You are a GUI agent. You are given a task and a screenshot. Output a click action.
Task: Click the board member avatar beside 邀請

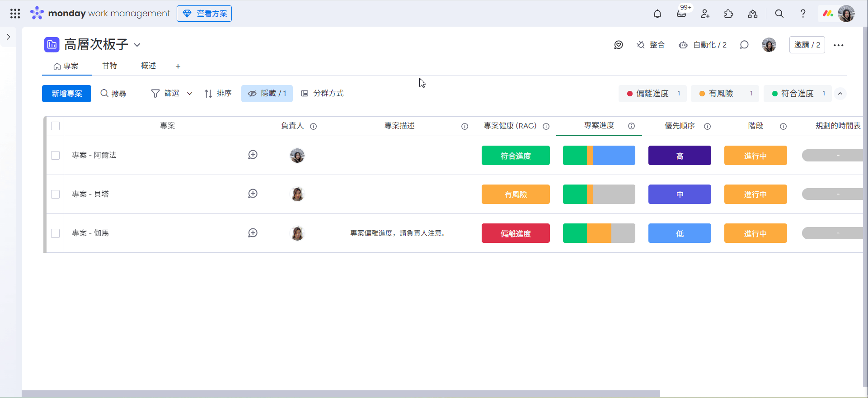point(769,45)
